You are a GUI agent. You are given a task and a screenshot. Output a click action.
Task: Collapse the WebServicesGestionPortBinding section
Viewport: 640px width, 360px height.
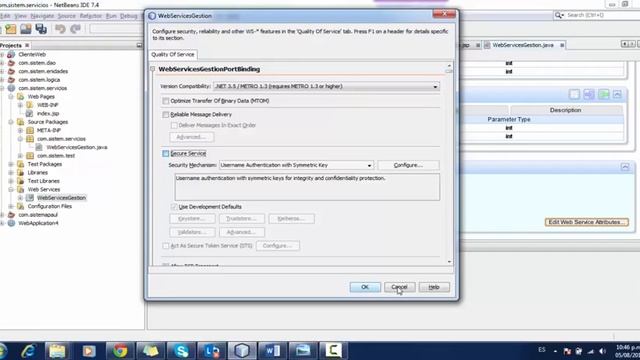pos(153,69)
